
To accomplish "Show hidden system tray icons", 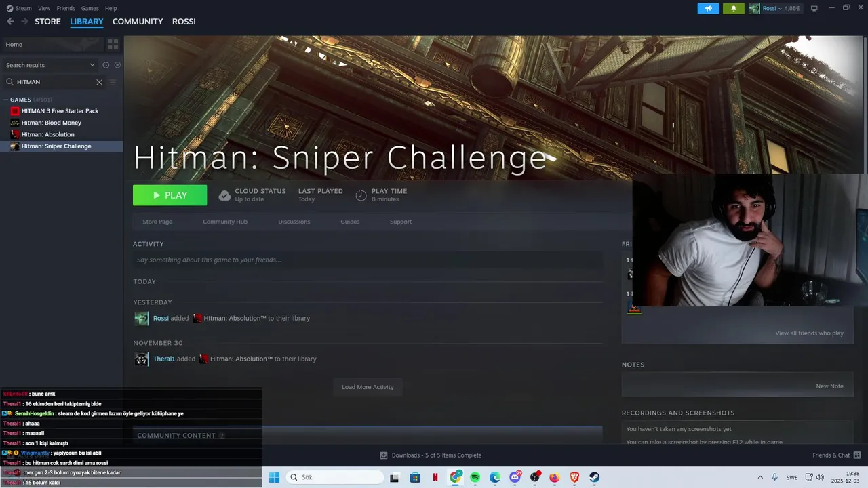I will pyautogui.click(x=759, y=477).
